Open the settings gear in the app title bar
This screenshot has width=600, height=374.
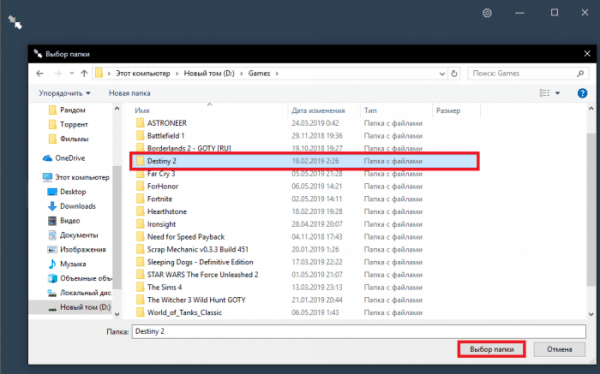(487, 13)
